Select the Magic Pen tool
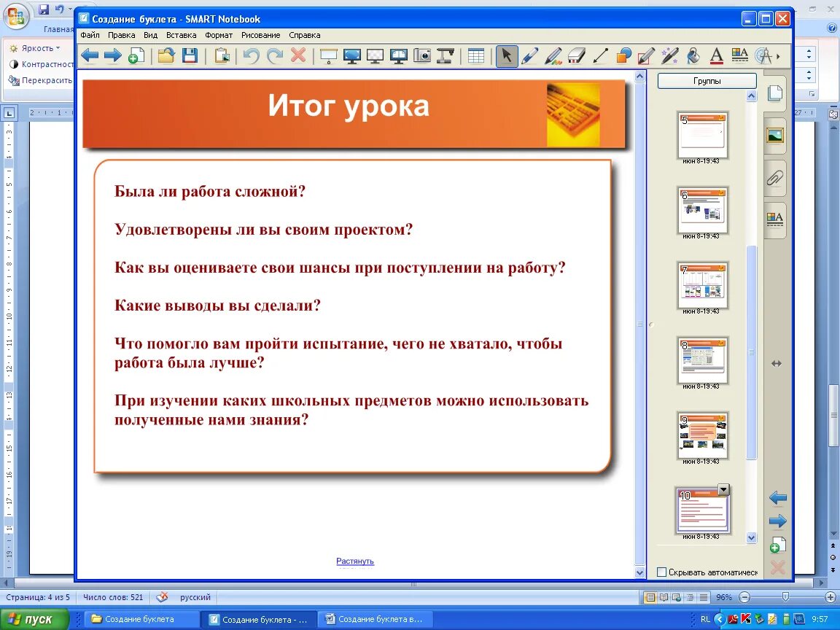This screenshot has height=630, width=840. (x=669, y=55)
